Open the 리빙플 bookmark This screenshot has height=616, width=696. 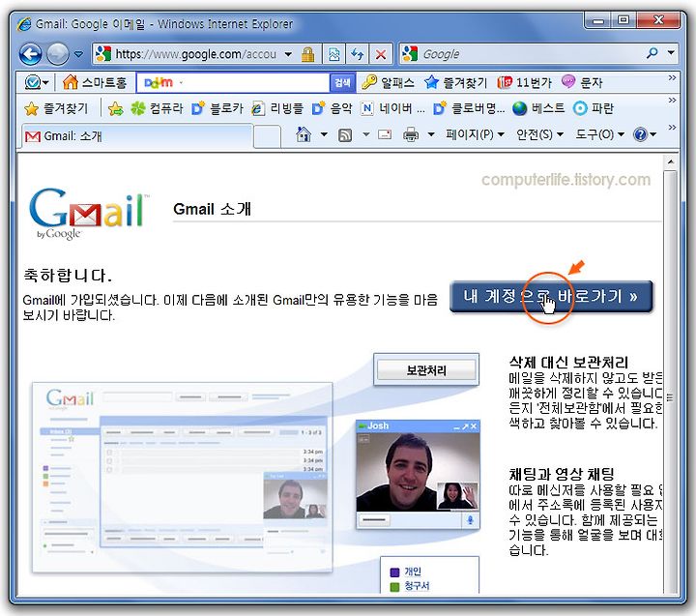[277, 108]
